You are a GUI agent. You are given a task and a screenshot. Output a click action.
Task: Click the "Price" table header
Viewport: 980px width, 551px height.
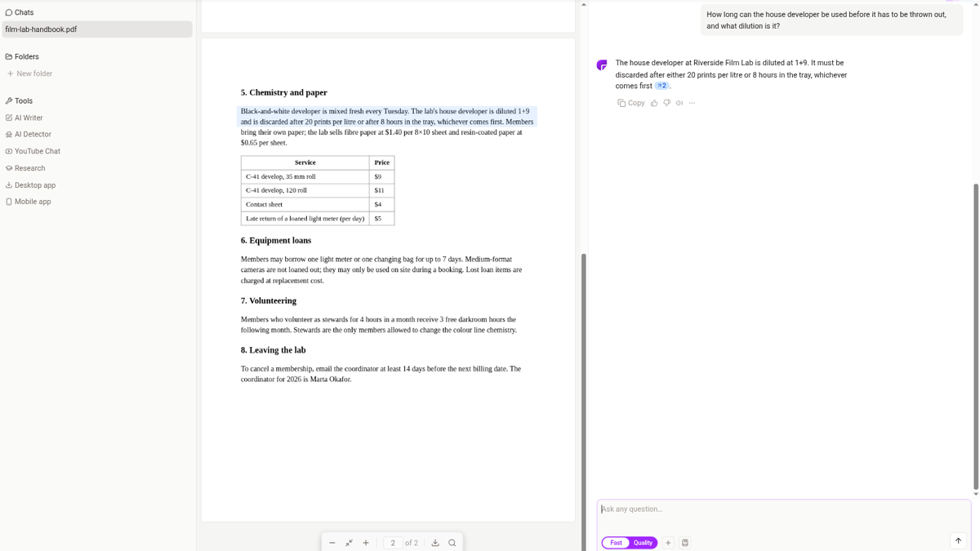point(381,162)
